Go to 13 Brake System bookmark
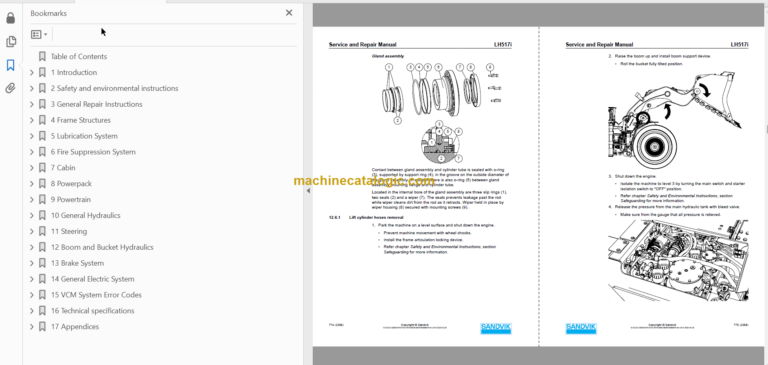The image size is (768, 365). tap(77, 263)
